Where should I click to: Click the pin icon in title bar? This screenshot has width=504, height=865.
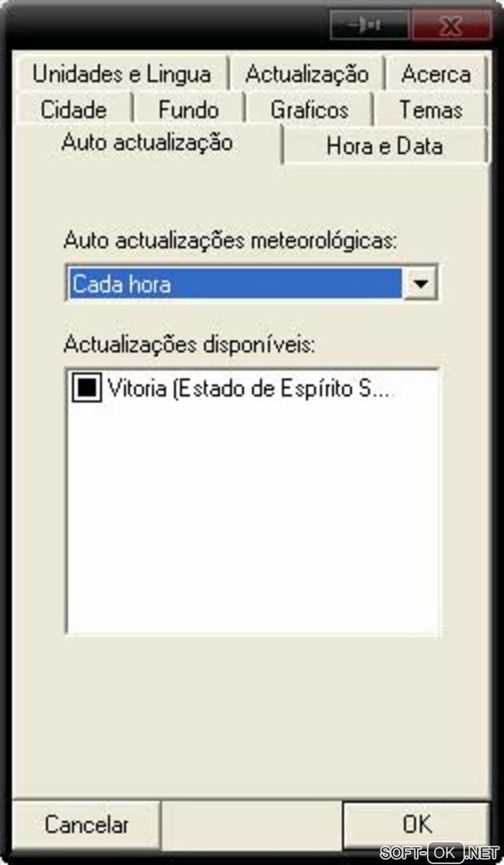(x=370, y=24)
